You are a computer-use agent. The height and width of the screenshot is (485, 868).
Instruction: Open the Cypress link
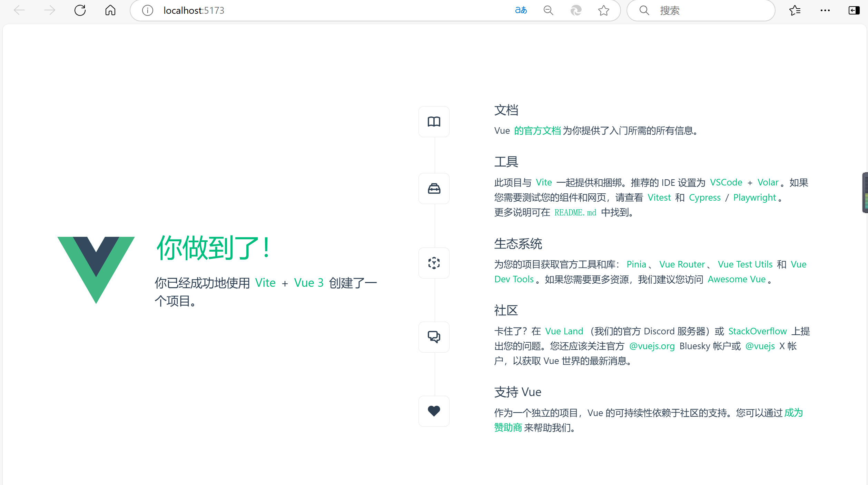point(705,198)
